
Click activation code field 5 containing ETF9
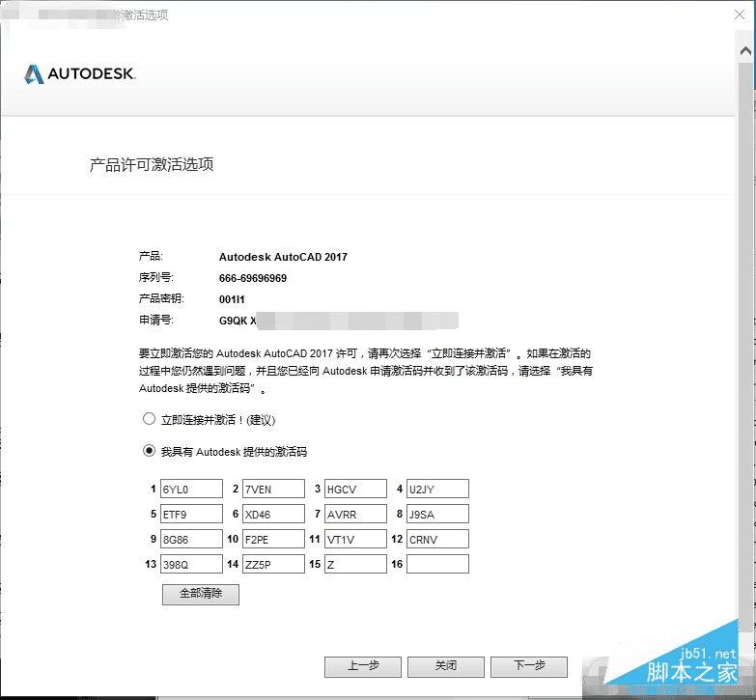point(191,514)
